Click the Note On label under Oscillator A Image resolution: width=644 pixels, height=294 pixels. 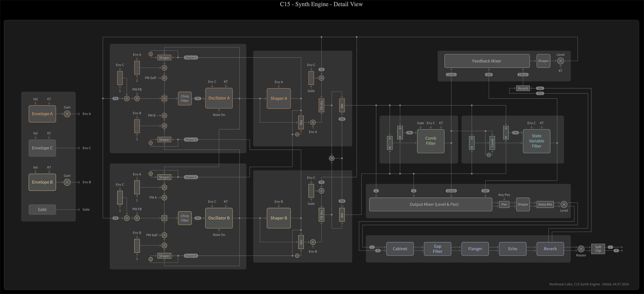coord(219,115)
